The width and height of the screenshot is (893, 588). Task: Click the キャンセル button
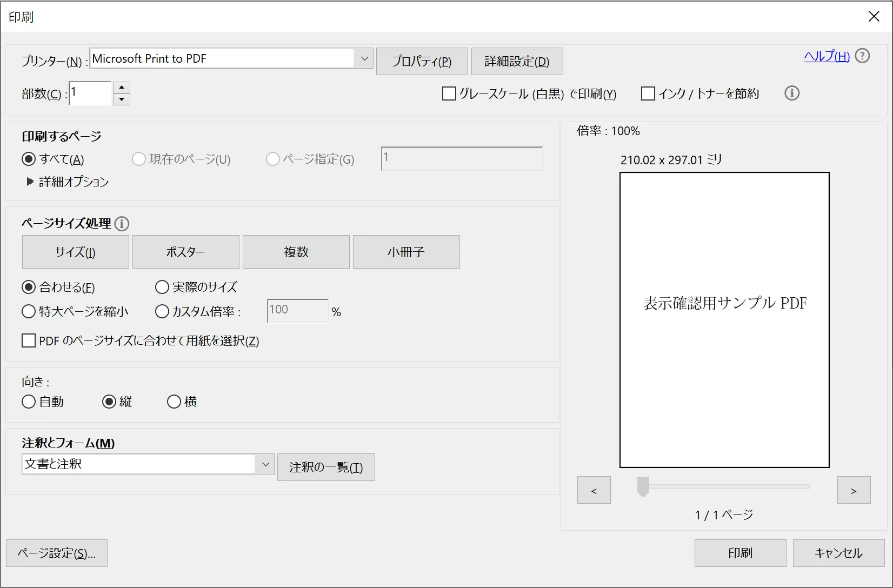[839, 553]
